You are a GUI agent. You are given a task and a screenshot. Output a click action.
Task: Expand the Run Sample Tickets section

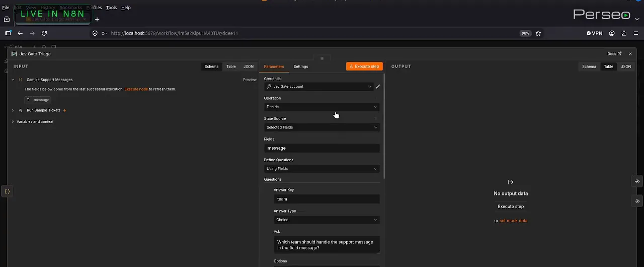pyautogui.click(x=13, y=110)
